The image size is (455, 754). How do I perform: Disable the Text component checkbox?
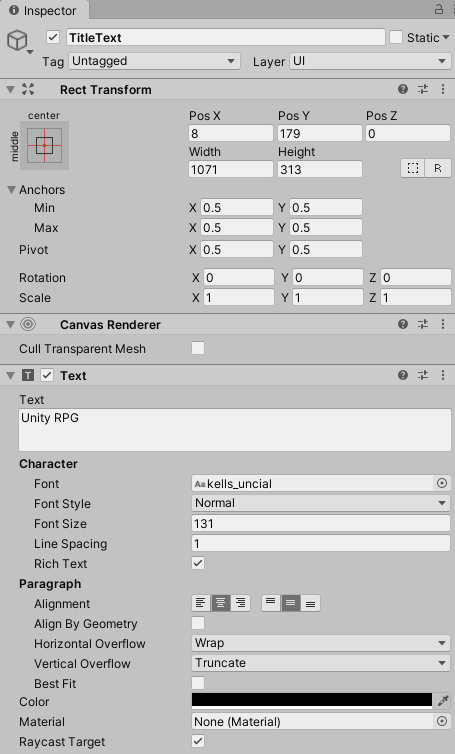[47, 375]
